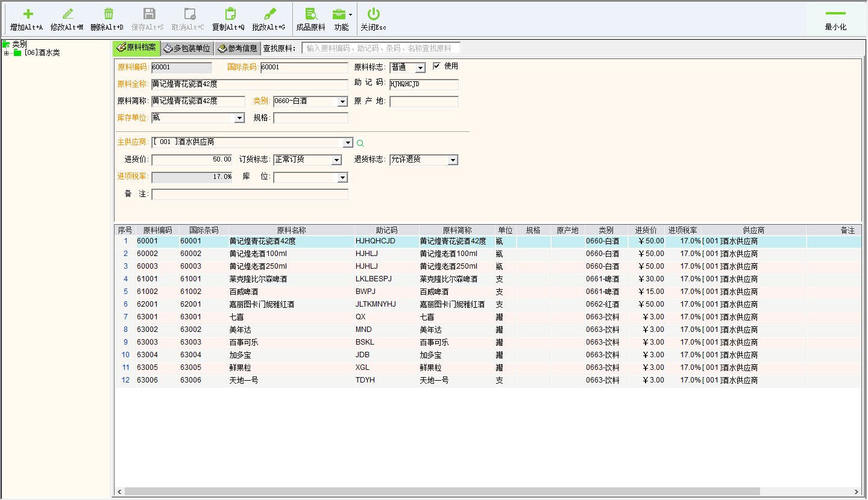Open the 主供应商 dropdown
The image size is (868, 500).
[x=347, y=143]
